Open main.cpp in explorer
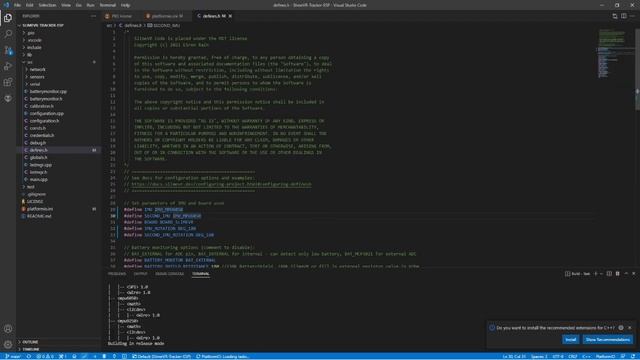Viewport: 640px width, 360px height. pyautogui.click(x=38, y=179)
